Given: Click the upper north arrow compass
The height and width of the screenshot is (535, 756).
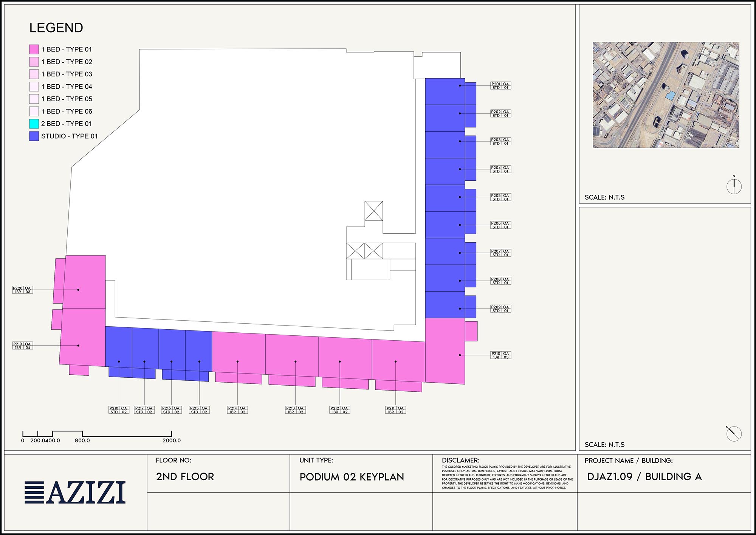Looking at the screenshot, I should (x=734, y=186).
